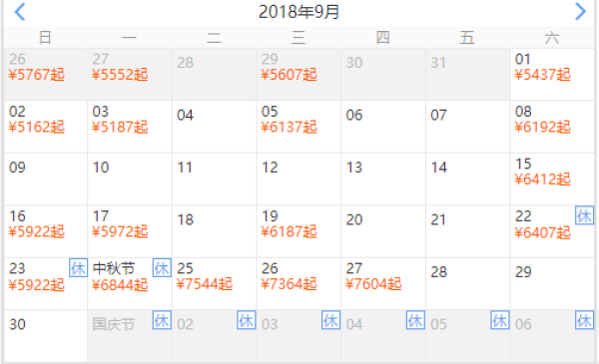Select September 08 priced ¥6192起
The width and height of the screenshot is (599, 364).
[552, 127]
